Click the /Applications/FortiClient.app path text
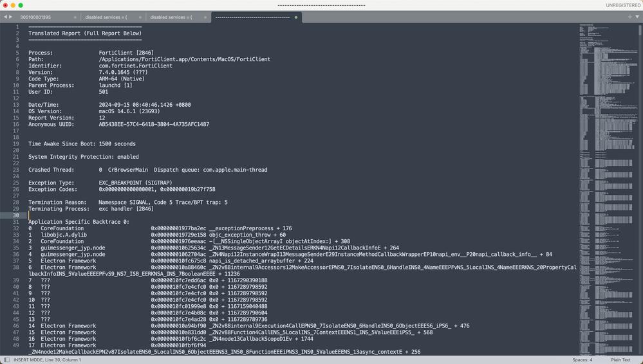This screenshot has width=643, height=364. tap(185, 59)
